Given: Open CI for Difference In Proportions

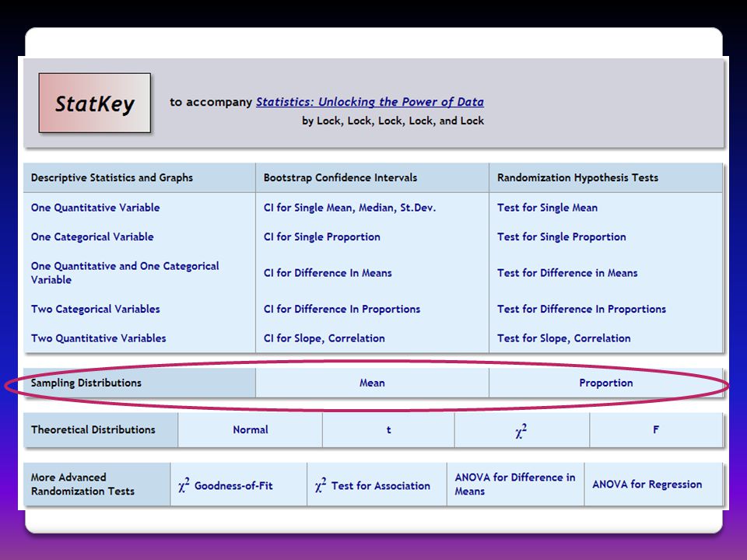Looking at the screenshot, I should pyautogui.click(x=342, y=309).
